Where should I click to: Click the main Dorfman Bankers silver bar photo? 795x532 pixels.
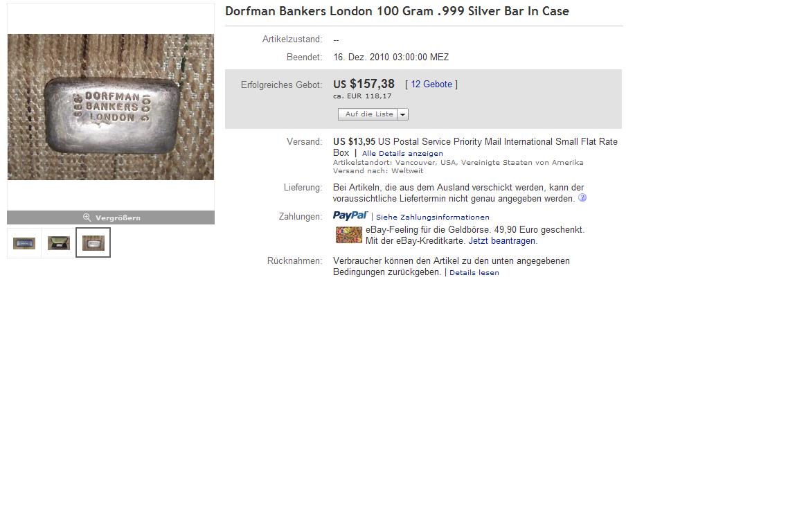[111, 107]
